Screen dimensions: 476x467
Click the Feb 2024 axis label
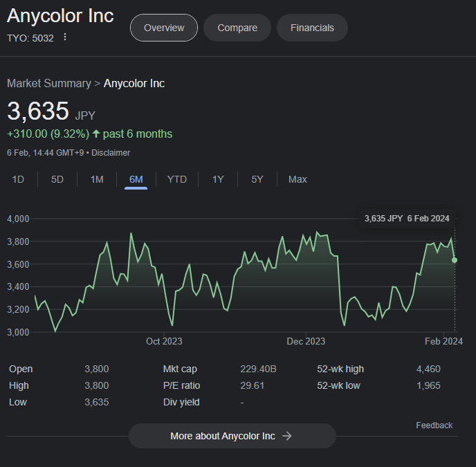[x=443, y=341]
